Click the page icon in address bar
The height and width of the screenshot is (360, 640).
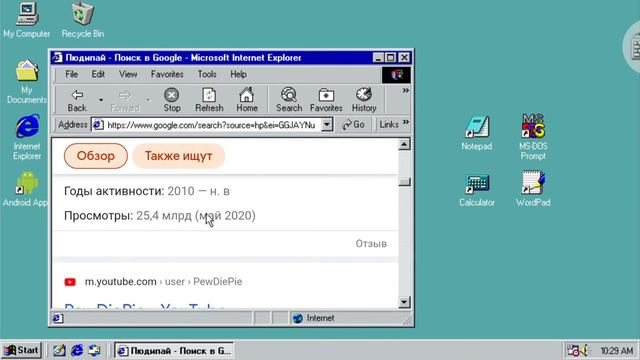[98, 125]
